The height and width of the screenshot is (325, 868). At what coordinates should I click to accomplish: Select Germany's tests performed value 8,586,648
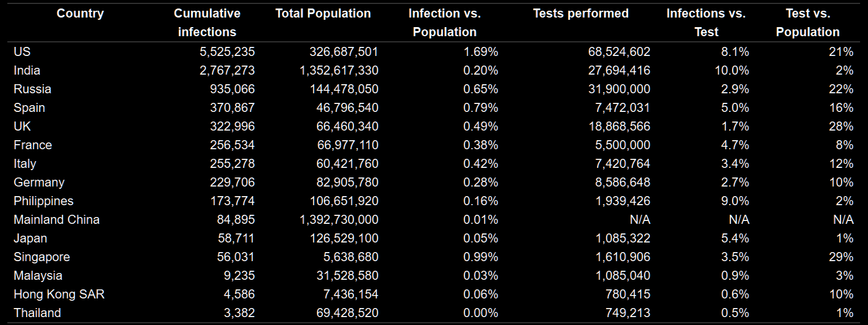(622, 183)
